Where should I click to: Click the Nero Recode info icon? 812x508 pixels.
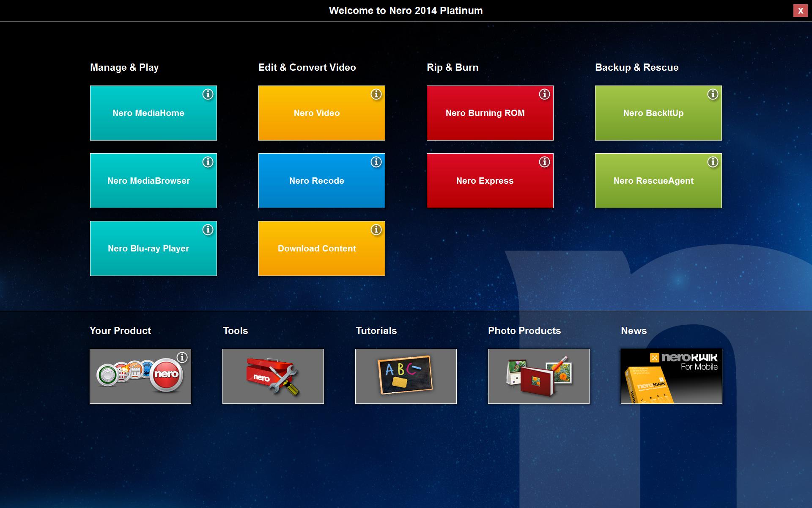(x=376, y=162)
